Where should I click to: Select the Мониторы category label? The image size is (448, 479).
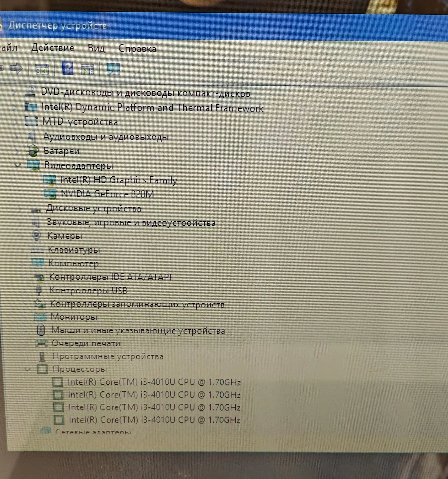pos(74,317)
